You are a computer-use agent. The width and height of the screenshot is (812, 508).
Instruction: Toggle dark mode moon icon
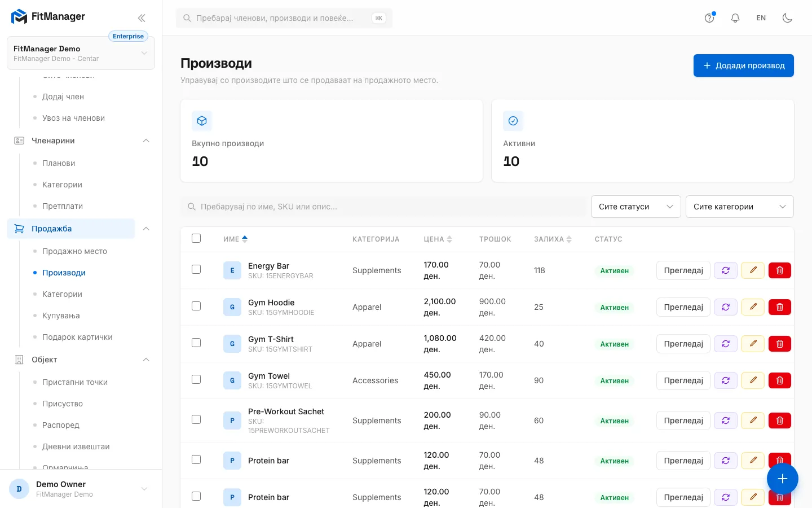pos(787,18)
